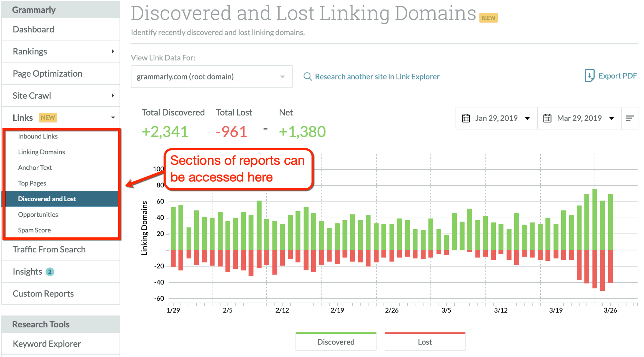Collapse the Links section chevron
The width and height of the screenshot is (644, 357).
pos(113,117)
